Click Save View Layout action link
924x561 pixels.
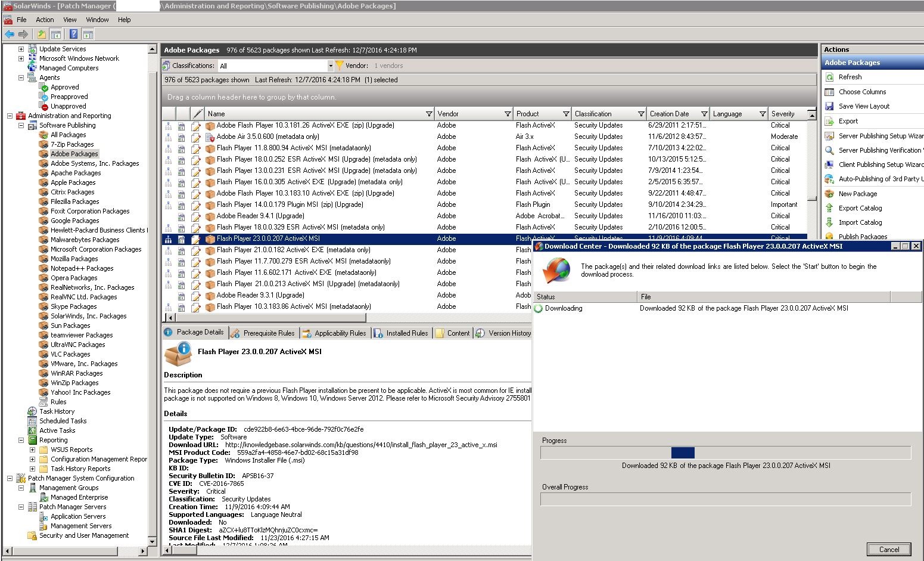coord(864,106)
